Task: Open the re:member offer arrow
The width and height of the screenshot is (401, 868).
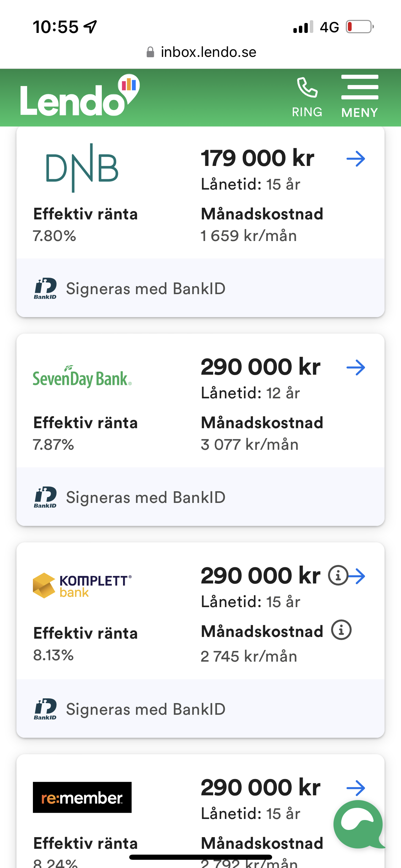Action: [356, 788]
